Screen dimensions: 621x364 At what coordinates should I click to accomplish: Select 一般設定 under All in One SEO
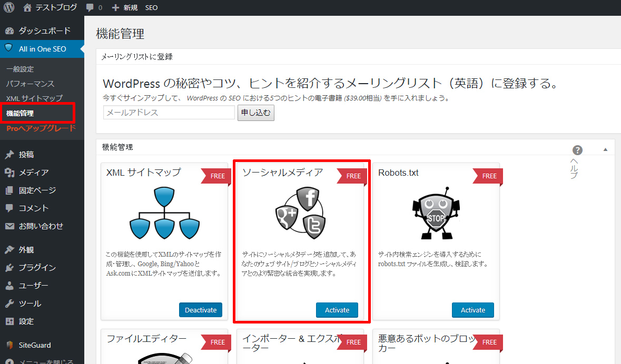click(x=20, y=69)
